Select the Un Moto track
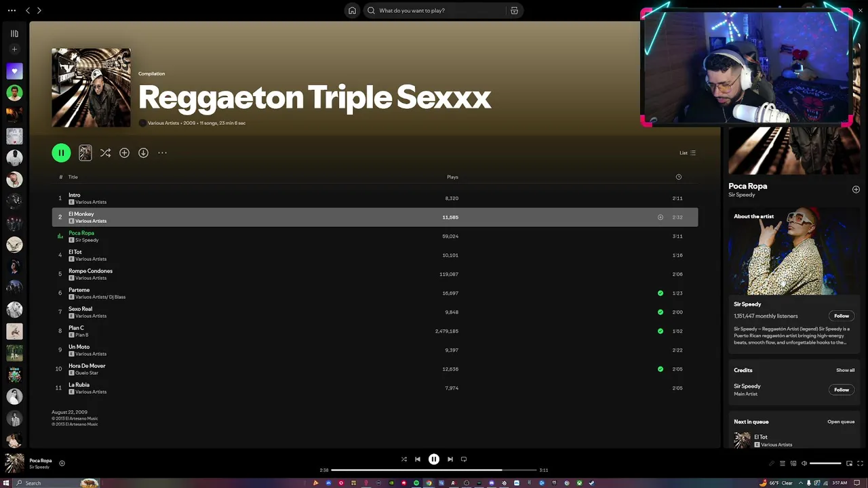 point(375,350)
